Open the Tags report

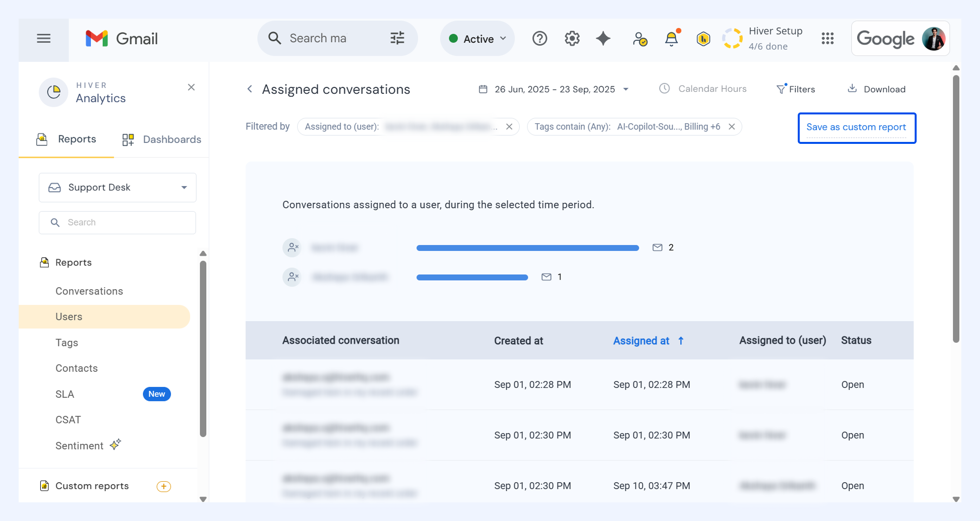[67, 343]
